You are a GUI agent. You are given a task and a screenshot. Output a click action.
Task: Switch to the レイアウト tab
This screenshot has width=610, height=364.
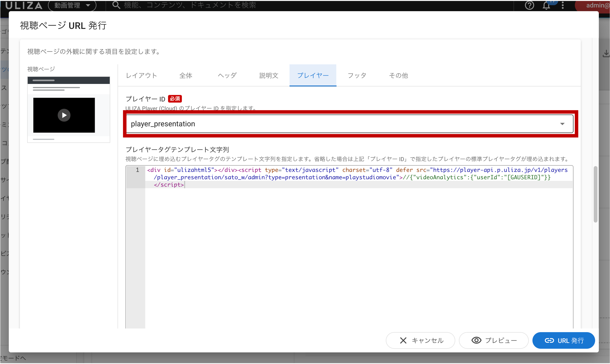pos(141,75)
